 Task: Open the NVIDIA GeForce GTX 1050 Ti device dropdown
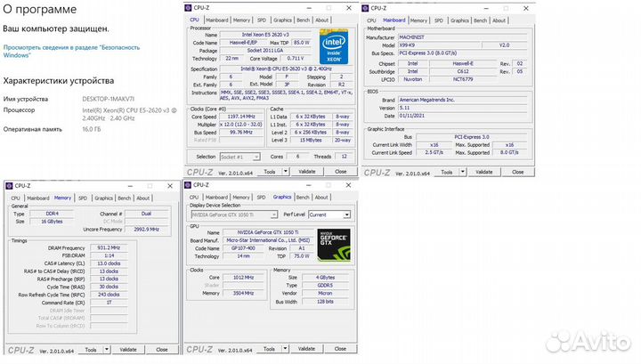click(234, 214)
